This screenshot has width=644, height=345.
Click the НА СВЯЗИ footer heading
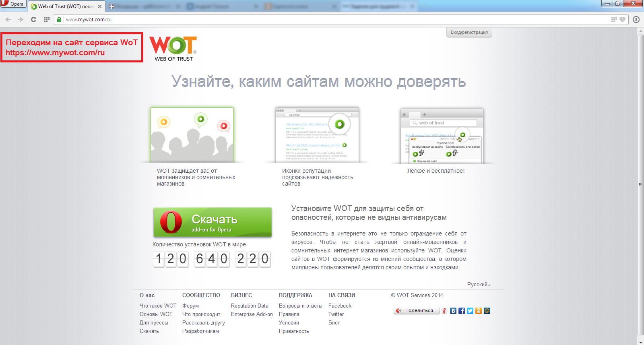342,295
